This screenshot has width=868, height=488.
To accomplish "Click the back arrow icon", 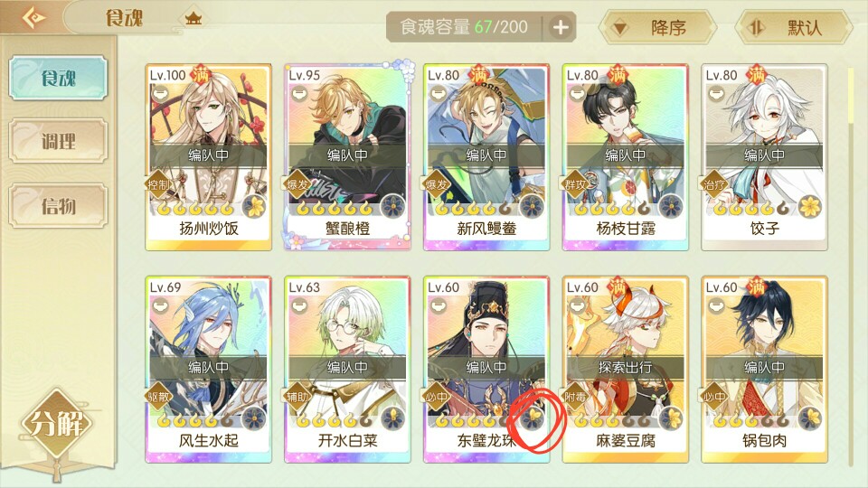I will pyautogui.click(x=33, y=18).
